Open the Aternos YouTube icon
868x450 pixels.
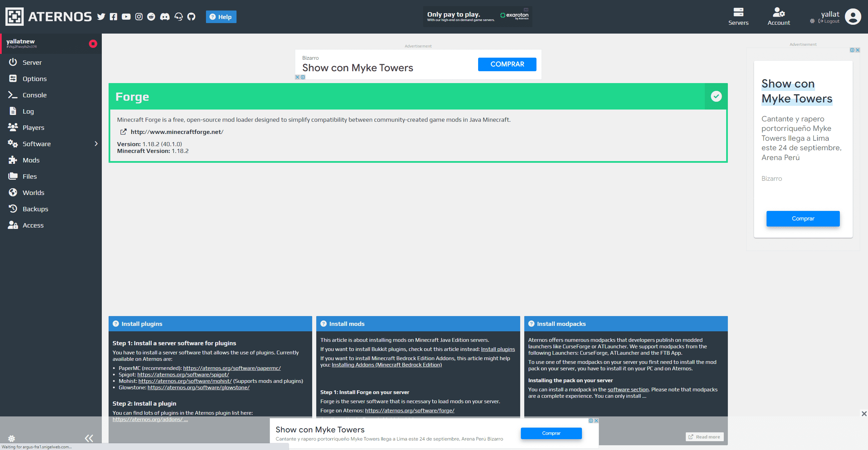(126, 17)
